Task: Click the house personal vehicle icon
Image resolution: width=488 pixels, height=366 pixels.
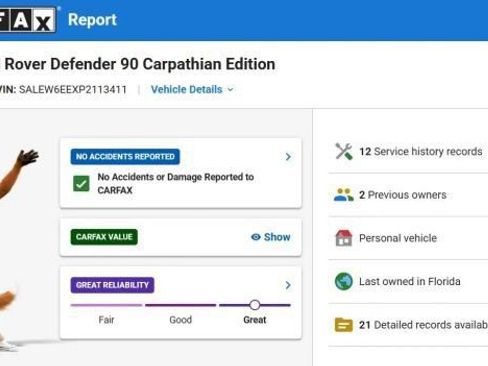Action: [x=344, y=238]
